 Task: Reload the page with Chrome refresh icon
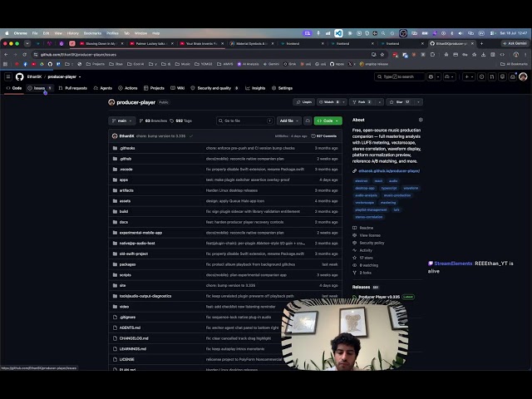tap(24, 55)
